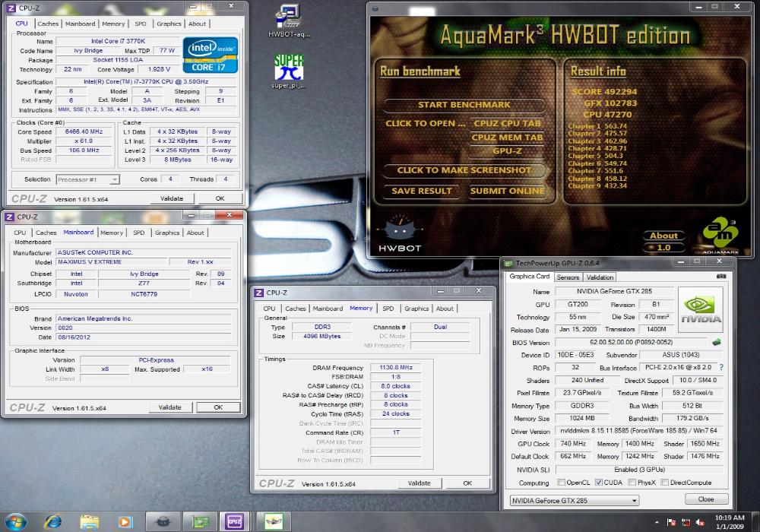Viewport: 760px width, 532px height.
Task: Click CAS# Latency 8.0 clocks value
Action: (395, 386)
